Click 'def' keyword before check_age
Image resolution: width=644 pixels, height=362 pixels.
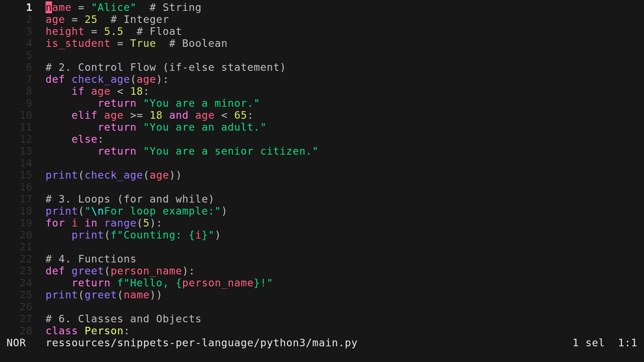coord(55,79)
